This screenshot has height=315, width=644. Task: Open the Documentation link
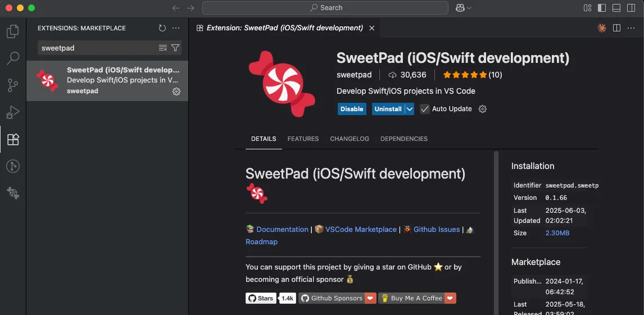tap(282, 229)
